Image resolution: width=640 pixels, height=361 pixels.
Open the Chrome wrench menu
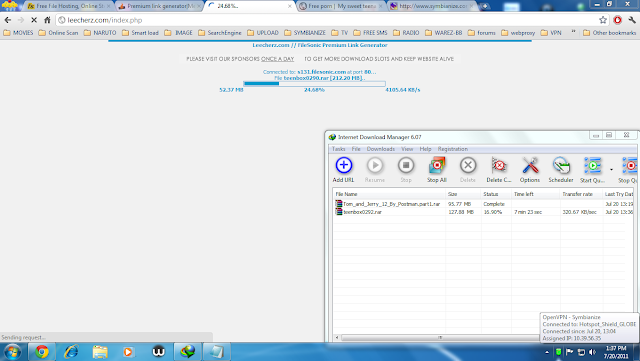(632, 20)
